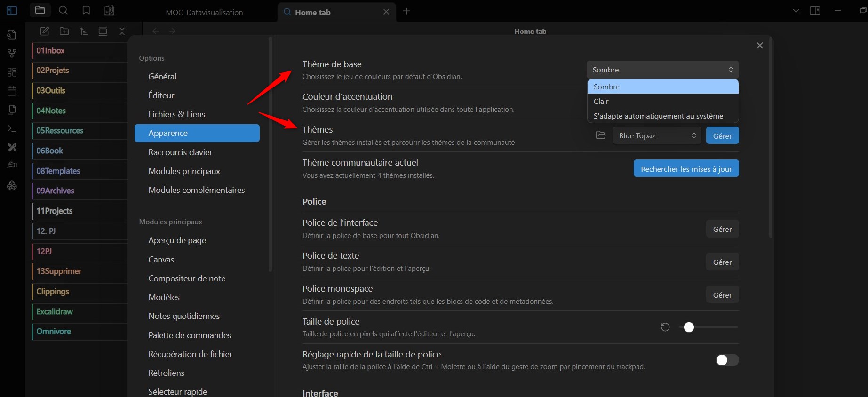The width and height of the screenshot is (868, 397).
Task: Expand tab list chevron in title bar
Action: click(x=796, y=11)
